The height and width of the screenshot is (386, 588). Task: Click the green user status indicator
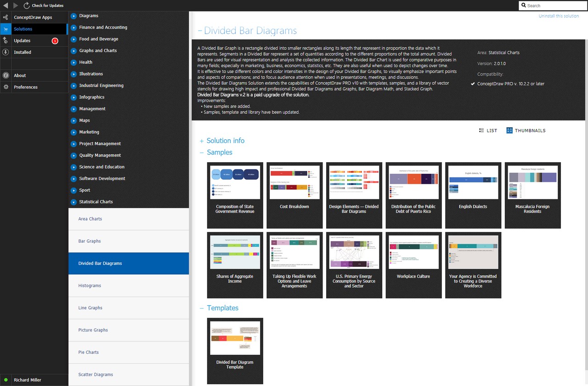click(6, 380)
